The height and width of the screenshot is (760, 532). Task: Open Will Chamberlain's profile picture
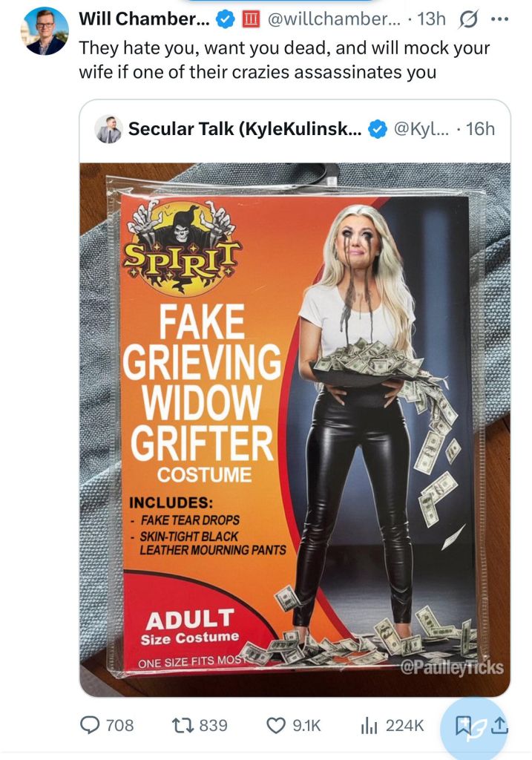coord(46,31)
